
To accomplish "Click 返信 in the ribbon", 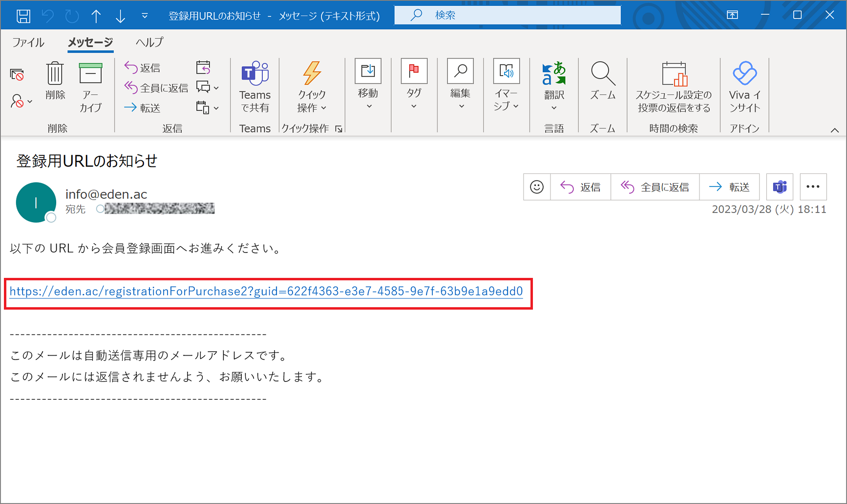I will click(x=142, y=67).
